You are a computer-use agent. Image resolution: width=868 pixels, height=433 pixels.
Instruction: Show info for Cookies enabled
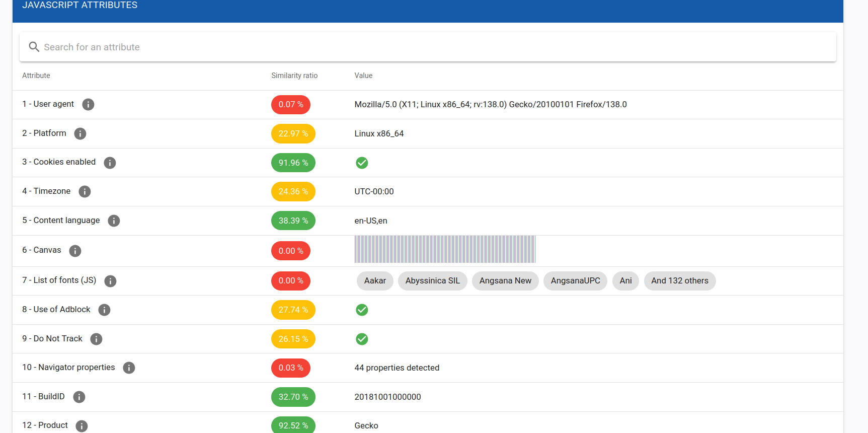110,163
